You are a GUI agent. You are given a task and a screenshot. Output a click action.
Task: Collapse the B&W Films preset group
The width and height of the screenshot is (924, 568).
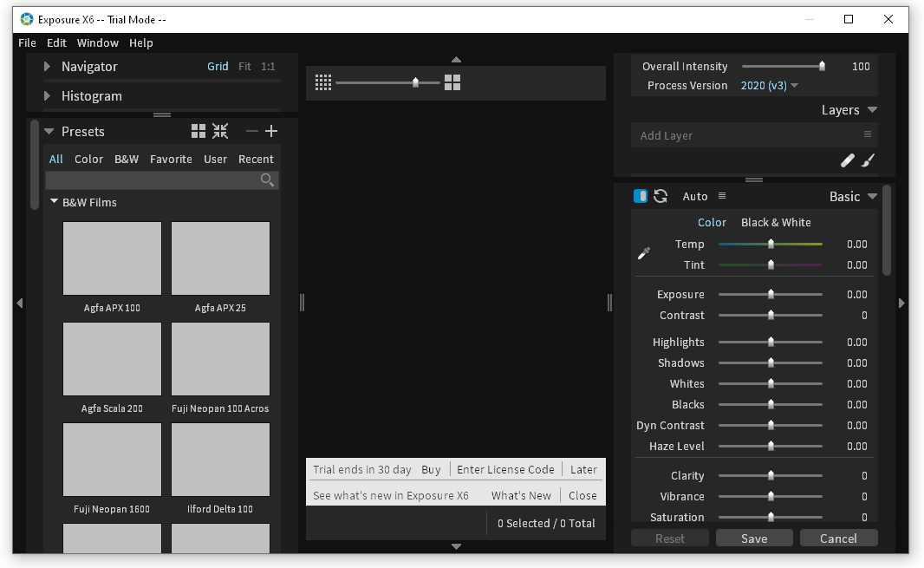55,202
